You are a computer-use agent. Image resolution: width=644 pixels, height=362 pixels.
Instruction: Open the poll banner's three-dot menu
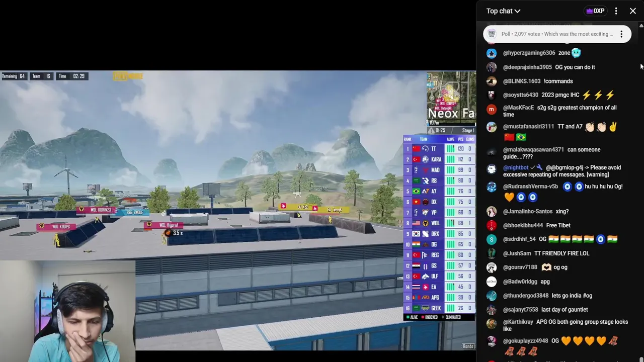621,34
